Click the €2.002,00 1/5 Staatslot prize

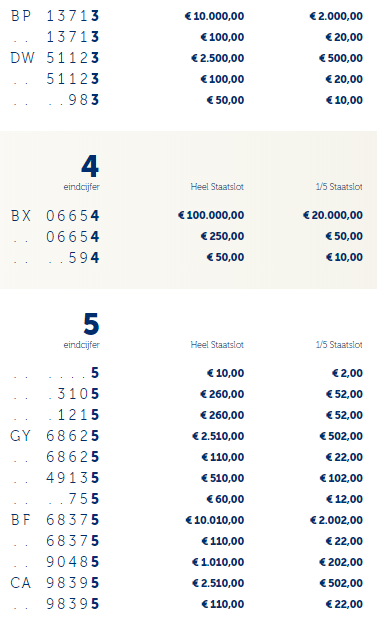336,520
